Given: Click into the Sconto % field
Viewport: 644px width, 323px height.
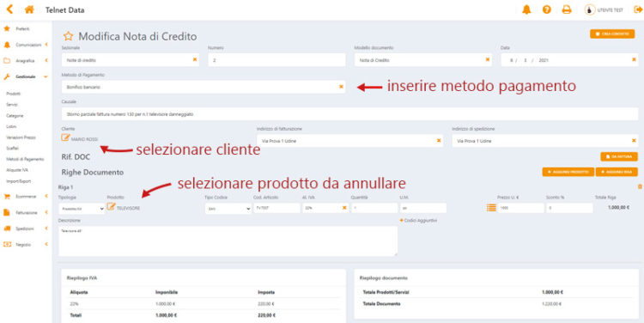Looking at the screenshot, I should point(569,208).
